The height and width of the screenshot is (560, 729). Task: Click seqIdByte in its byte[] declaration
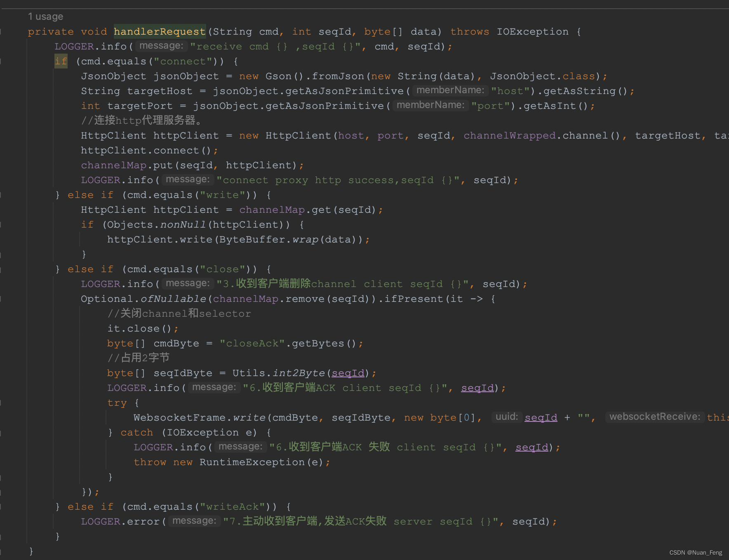[x=183, y=373]
